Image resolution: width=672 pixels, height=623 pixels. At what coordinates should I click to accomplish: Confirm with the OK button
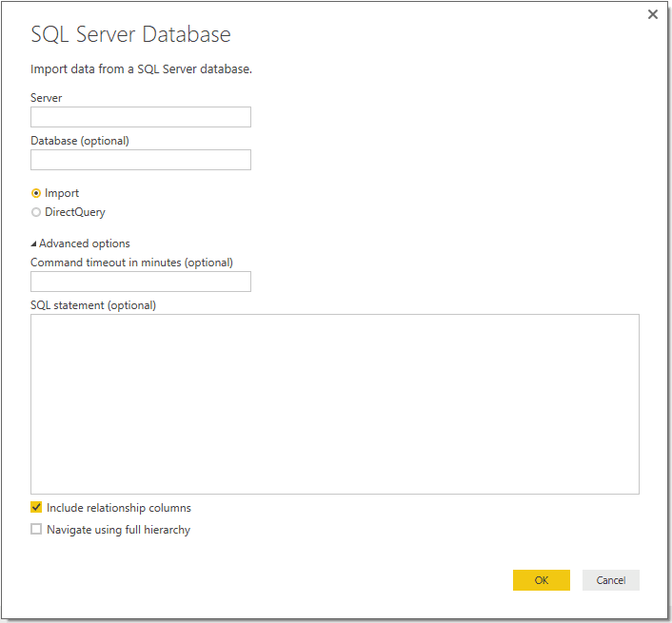coord(542,580)
